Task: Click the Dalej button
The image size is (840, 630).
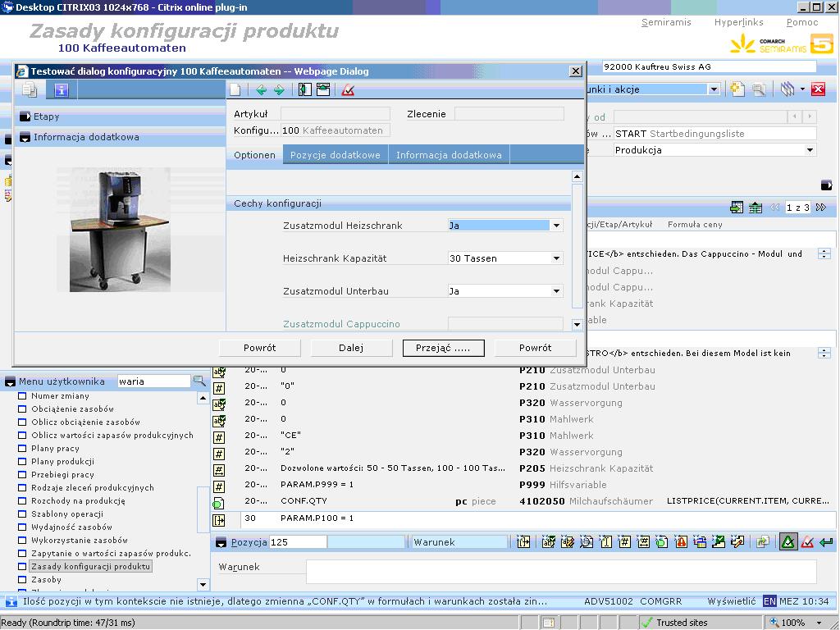Action: coord(351,348)
